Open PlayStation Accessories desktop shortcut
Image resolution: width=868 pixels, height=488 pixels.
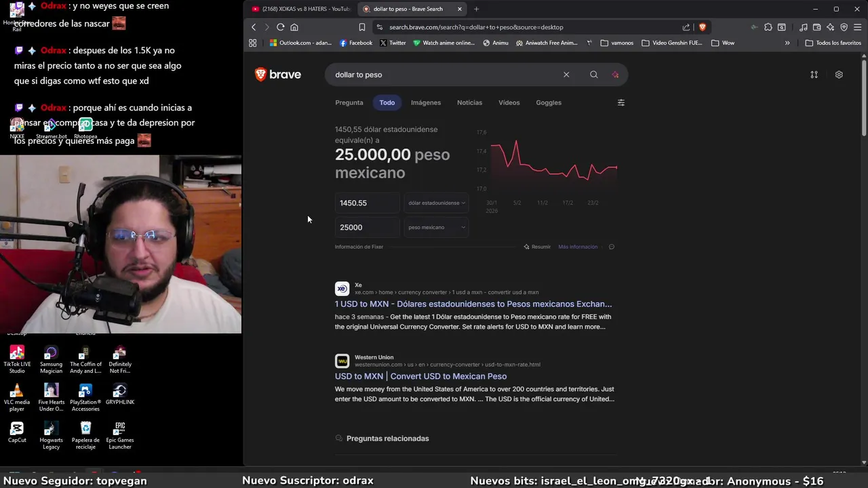pyautogui.click(x=85, y=397)
